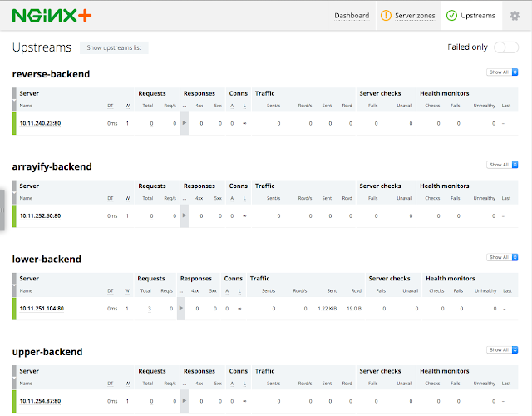Click the sort handle in upper-backend Server header

click(x=14, y=377)
